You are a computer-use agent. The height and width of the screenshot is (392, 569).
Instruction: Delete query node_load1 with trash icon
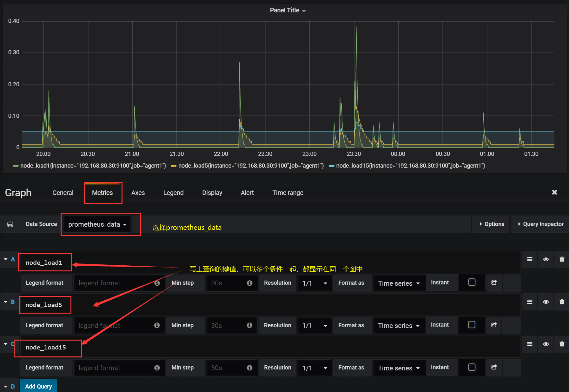562,259
